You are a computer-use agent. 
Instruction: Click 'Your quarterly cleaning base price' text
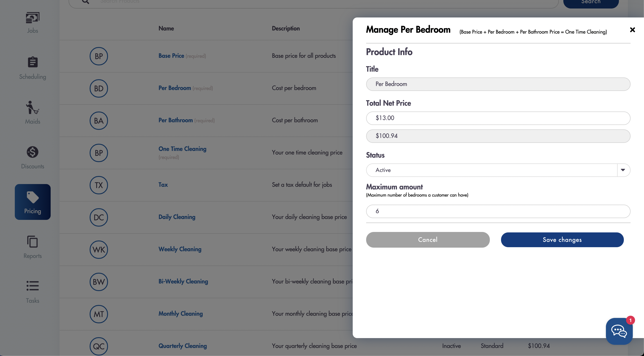314,345
